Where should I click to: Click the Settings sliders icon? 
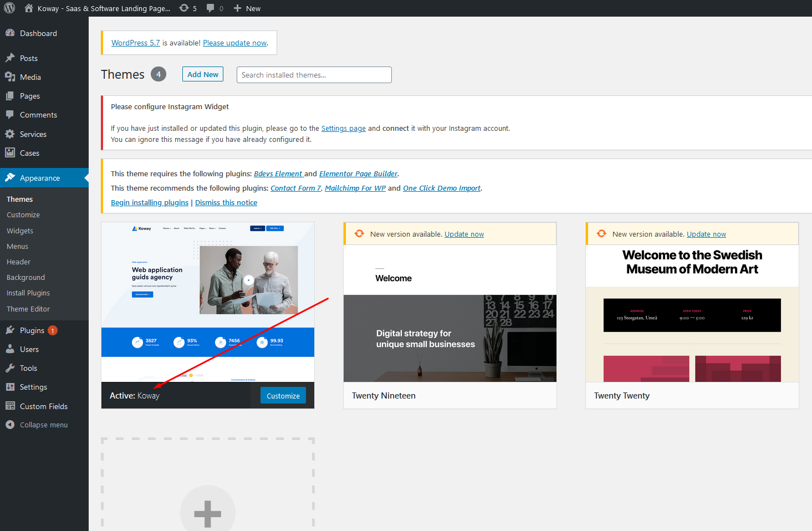point(10,387)
